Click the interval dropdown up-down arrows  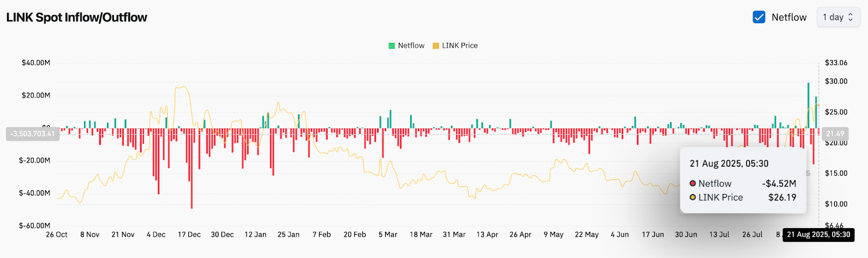click(x=851, y=17)
